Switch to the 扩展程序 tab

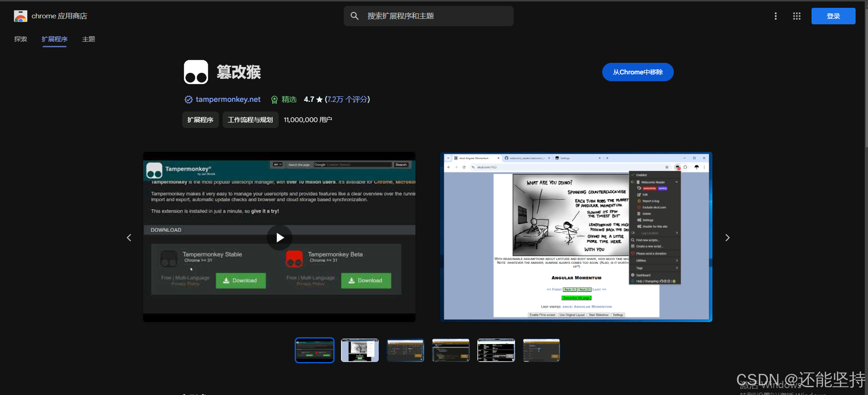55,39
